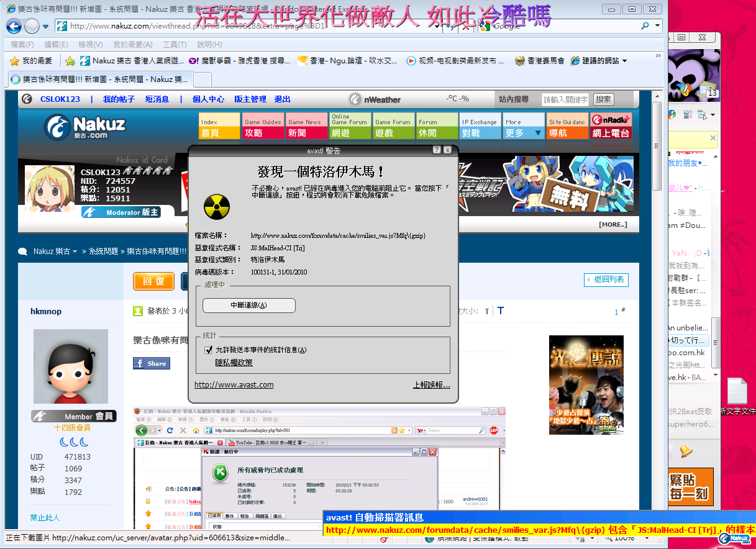Screen dimensions: 756x549
Task: Open the 編輯(E) menu
Action: [56, 45]
